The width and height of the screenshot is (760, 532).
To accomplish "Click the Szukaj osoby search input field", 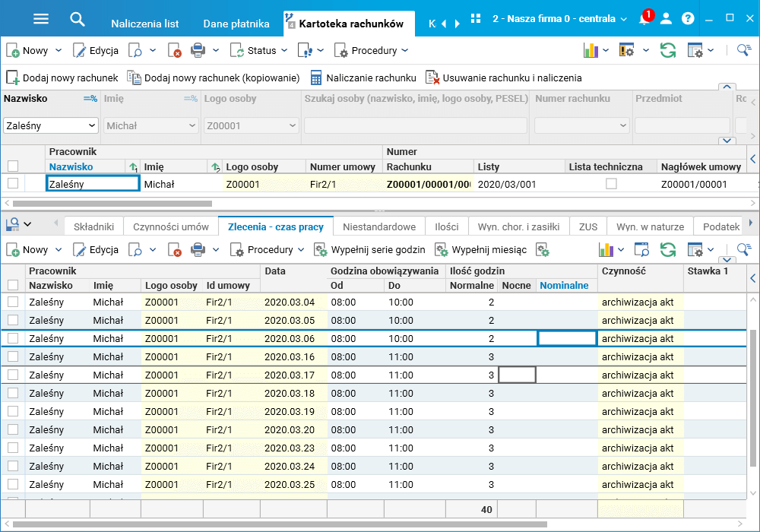I will tap(415, 125).
